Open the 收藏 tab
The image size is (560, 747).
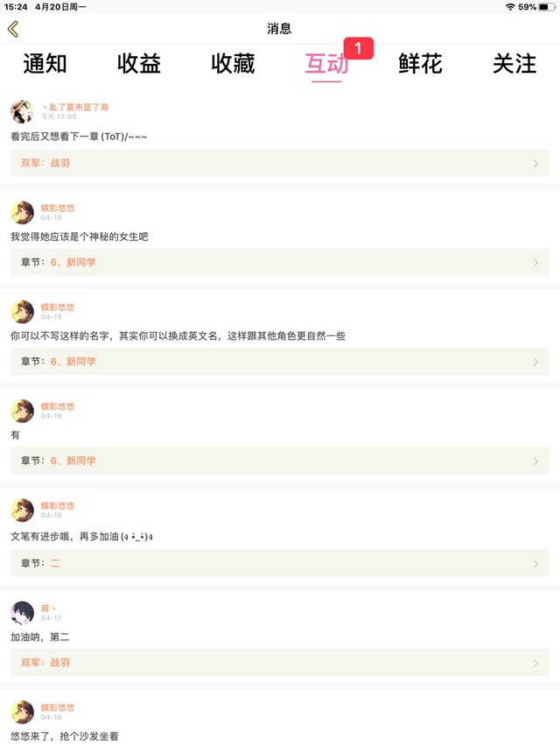click(x=233, y=63)
